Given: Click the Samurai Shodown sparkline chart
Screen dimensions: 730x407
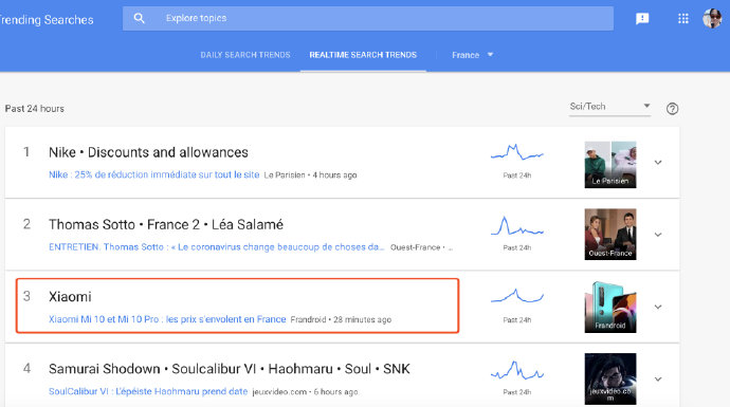Looking at the screenshot, I should [517, 370].
